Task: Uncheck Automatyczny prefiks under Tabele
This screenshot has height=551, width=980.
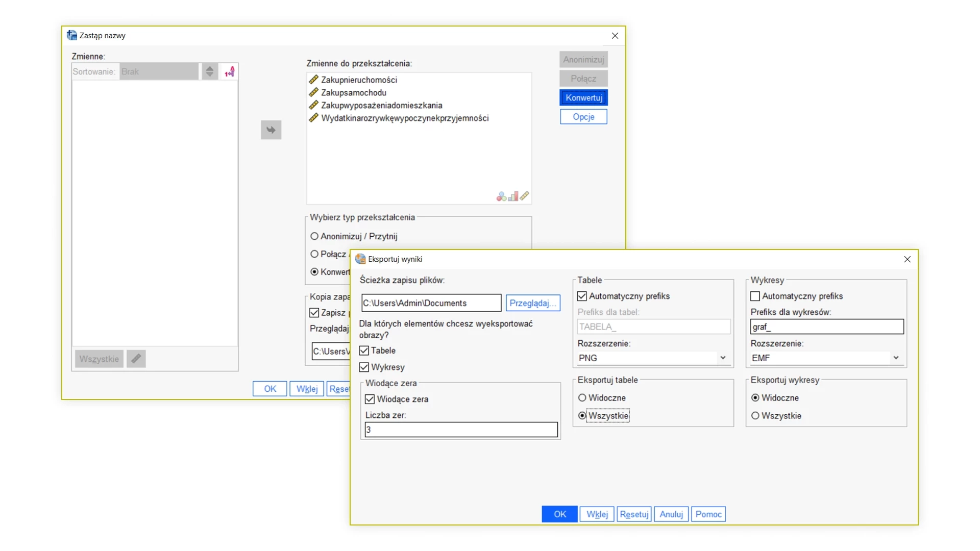Action: point(582,296)
